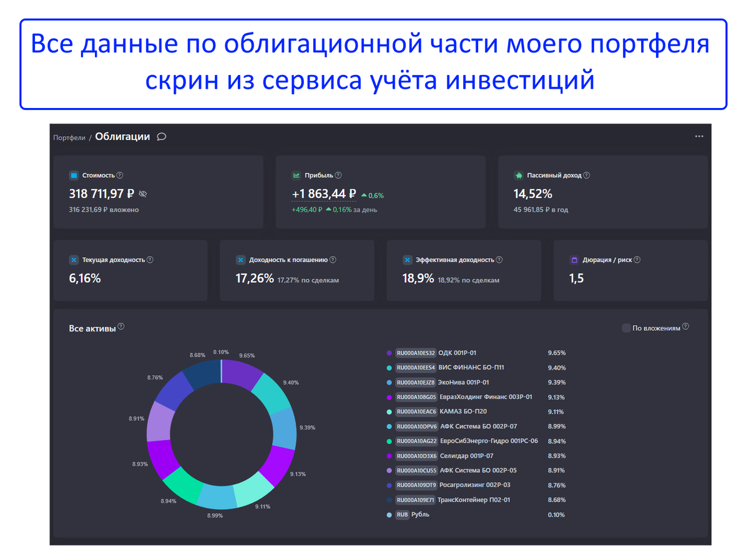The width and height of the screenshot is (749, 560).
Task: Click help icon next to Прибыль
Action: [x=338, y=175]
